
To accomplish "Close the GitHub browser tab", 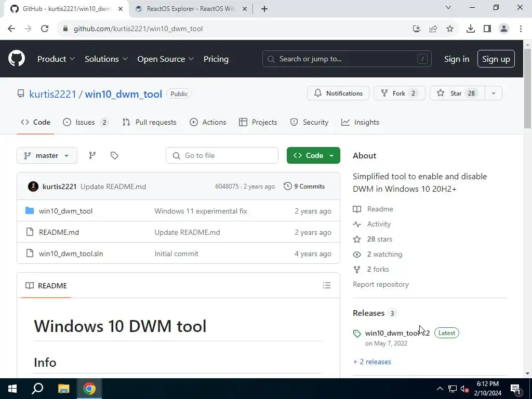I will pyautogui.click(x=121, y=9).
